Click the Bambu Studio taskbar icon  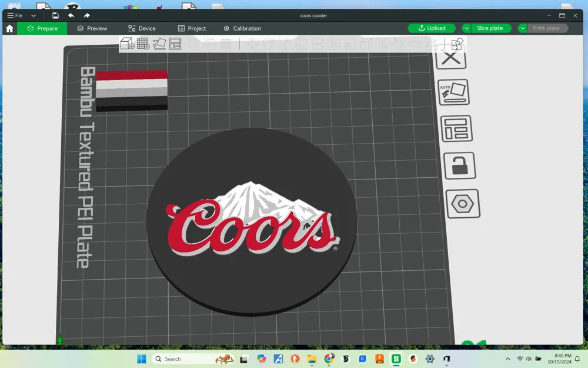(x=396, y=359)
